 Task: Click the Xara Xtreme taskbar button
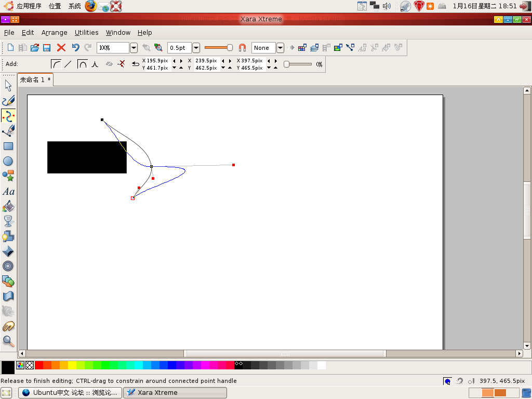tap(175, 393)
